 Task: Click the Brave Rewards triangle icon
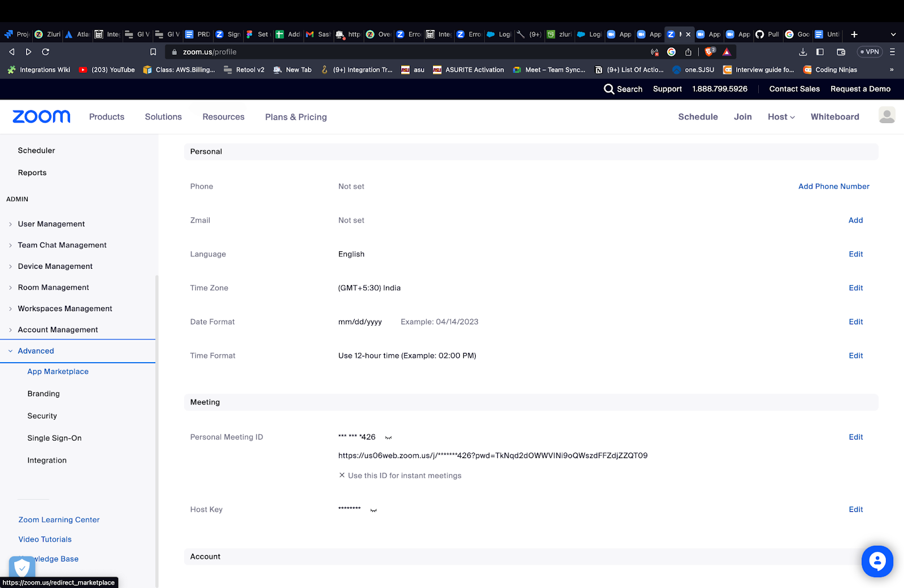727,52
